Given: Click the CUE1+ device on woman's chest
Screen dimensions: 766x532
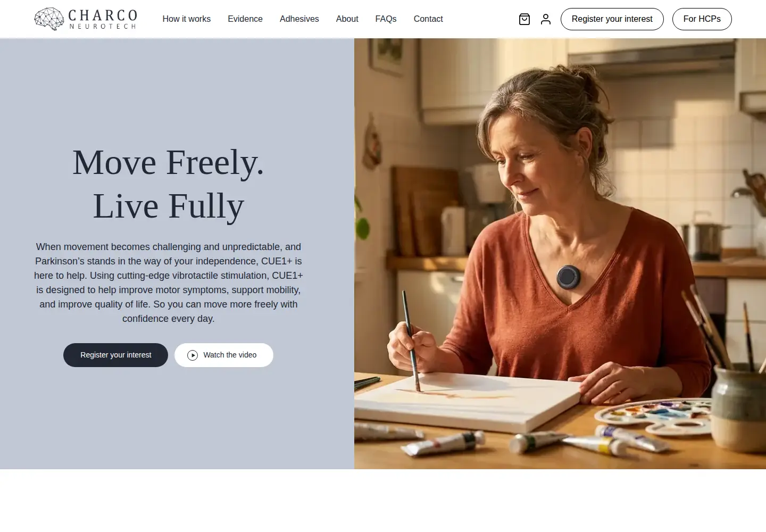Looking at the screenshot, I should 568,277.
